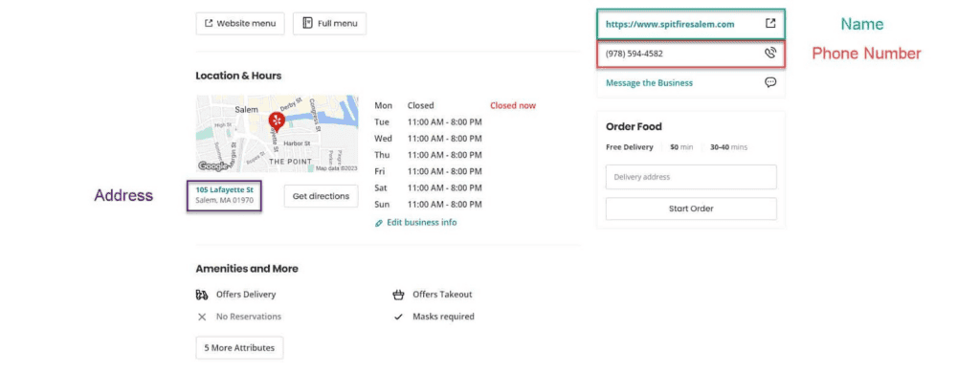Click the Thu hours 11:00 AM - 8:00 PM
Image resolution: width=980 pixels, height=373 pixels.
point(444,155)
